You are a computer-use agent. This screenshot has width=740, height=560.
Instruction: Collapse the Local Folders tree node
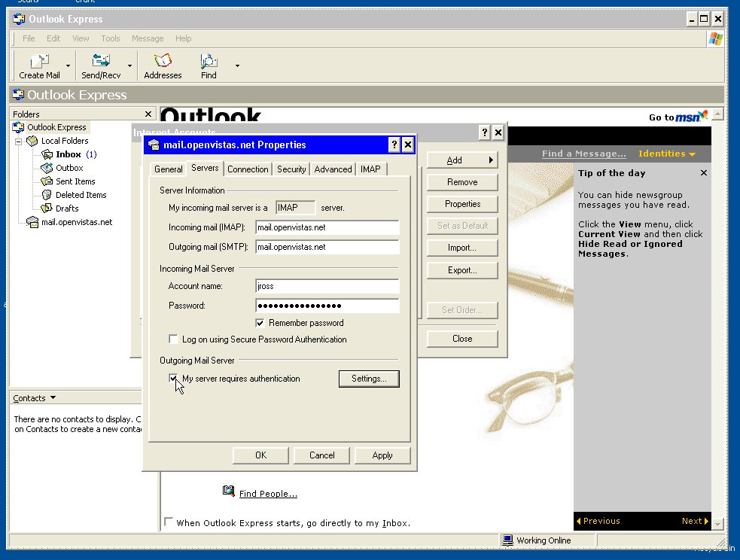[x=18, y=141]
